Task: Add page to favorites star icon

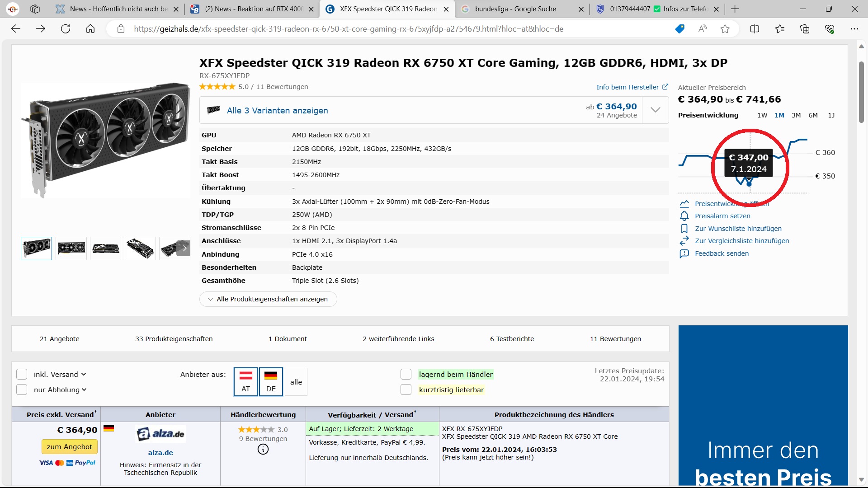Action: click(x=725, y=29)
